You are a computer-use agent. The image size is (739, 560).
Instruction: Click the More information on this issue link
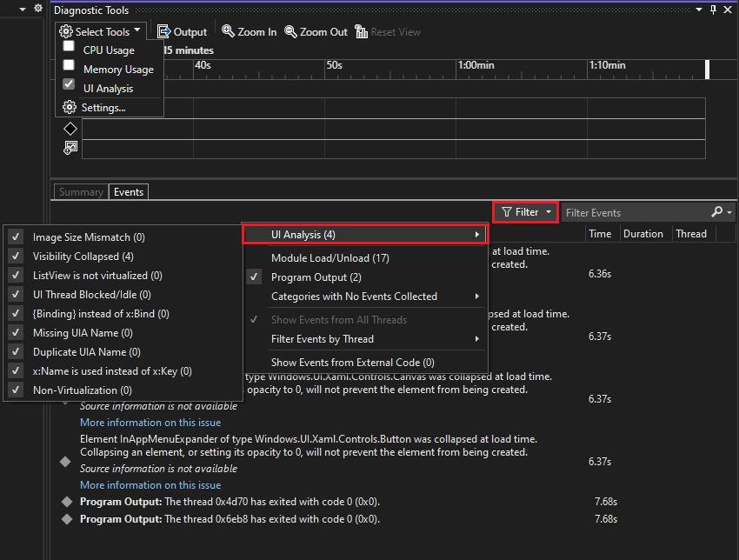click(150, 422)
